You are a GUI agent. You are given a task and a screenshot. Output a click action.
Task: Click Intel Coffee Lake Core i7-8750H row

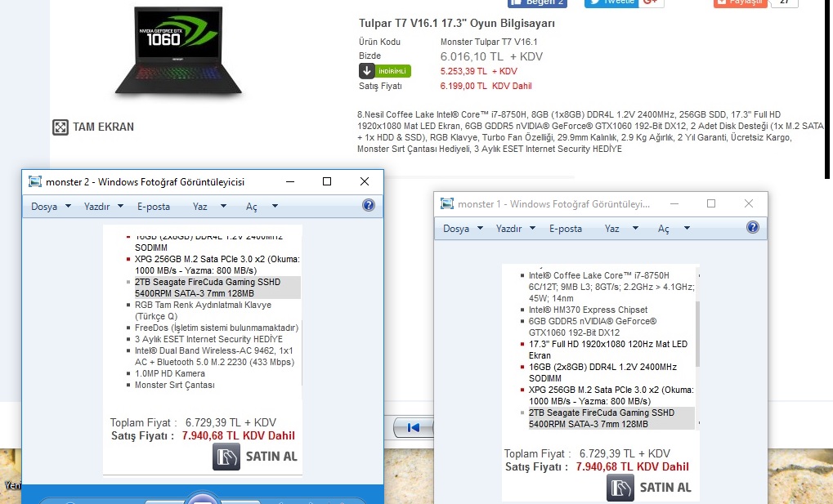pos(607,287)
